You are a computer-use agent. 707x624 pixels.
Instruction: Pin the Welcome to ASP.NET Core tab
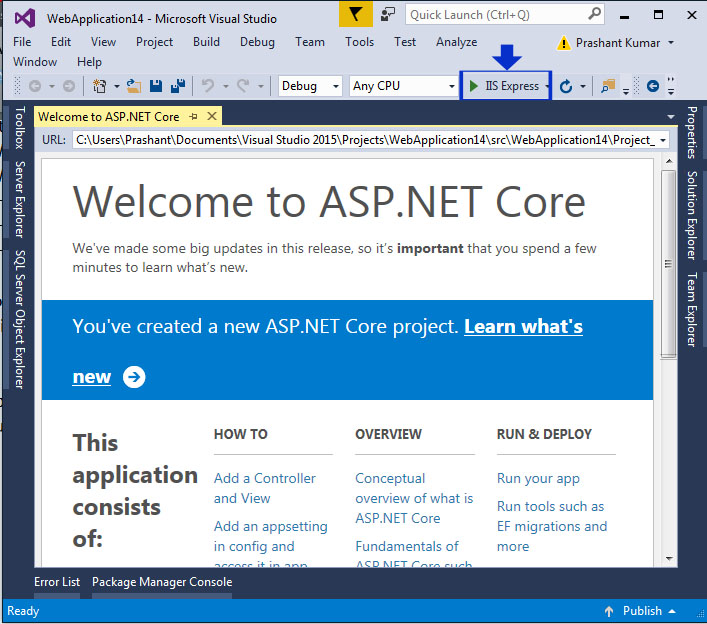(x=194, y=117)
